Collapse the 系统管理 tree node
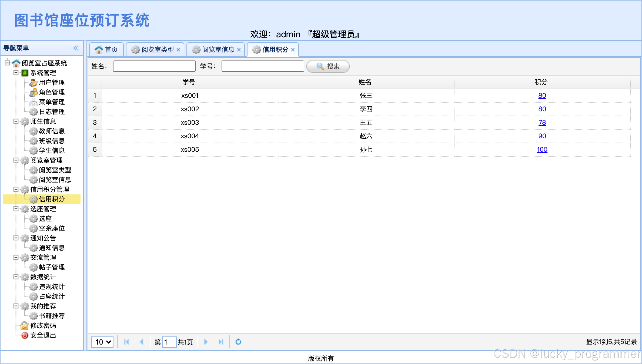Screen dimensions: 642x364 click(x=16, y=73)
